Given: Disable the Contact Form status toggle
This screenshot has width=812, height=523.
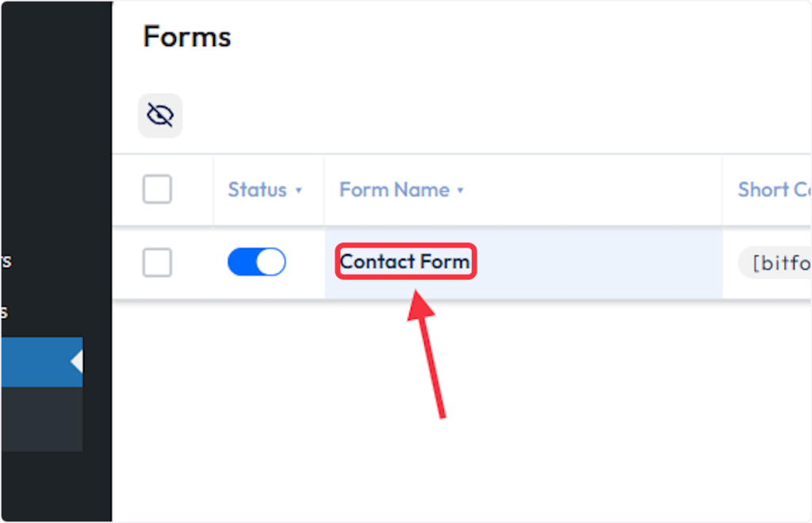Looking at the screenshot, I should pos(256,263).
